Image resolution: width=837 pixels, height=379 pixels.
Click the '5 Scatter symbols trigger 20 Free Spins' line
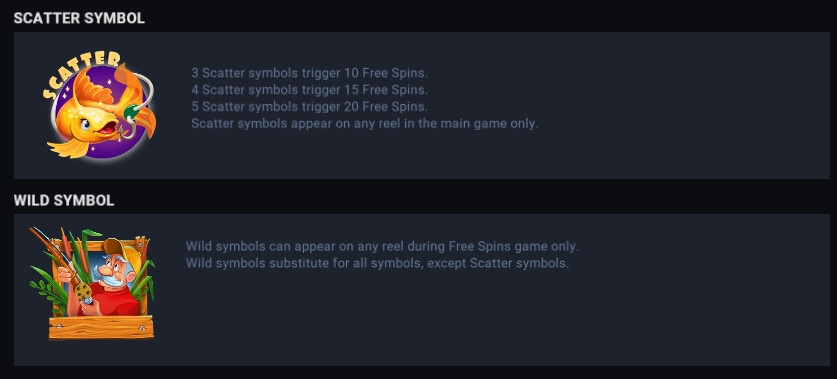click(x=310, y=107)
